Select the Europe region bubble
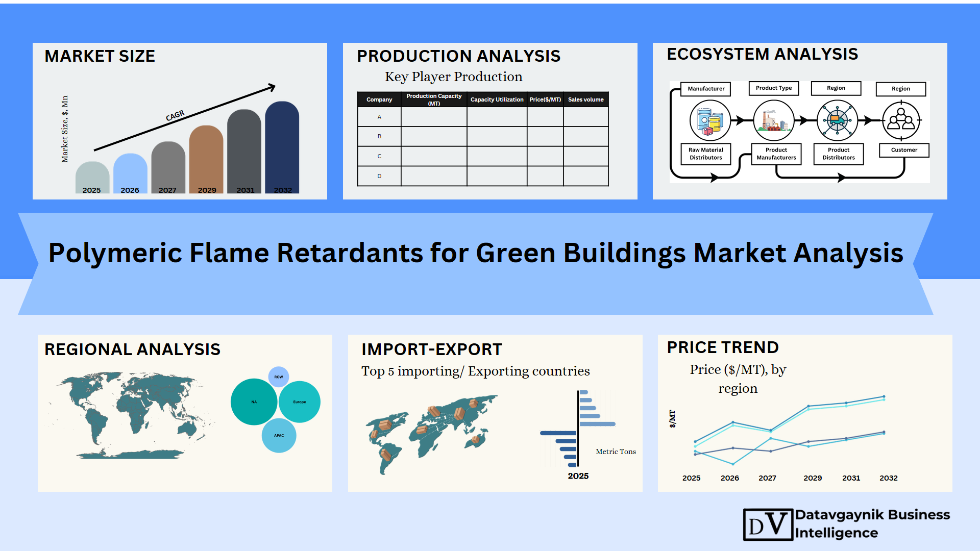 pos(300,402)
